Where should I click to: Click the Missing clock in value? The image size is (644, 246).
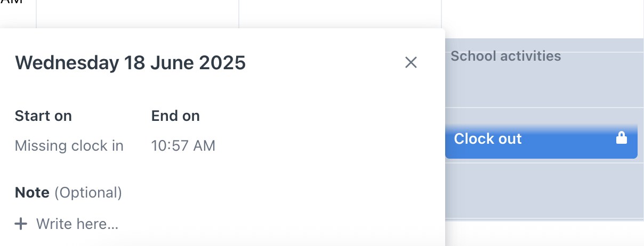69,146
